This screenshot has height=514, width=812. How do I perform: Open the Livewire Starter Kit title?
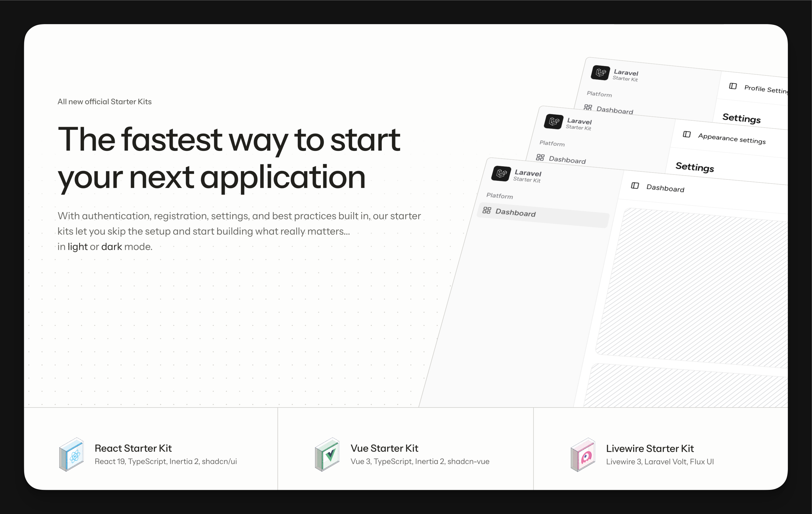[650, 449]
